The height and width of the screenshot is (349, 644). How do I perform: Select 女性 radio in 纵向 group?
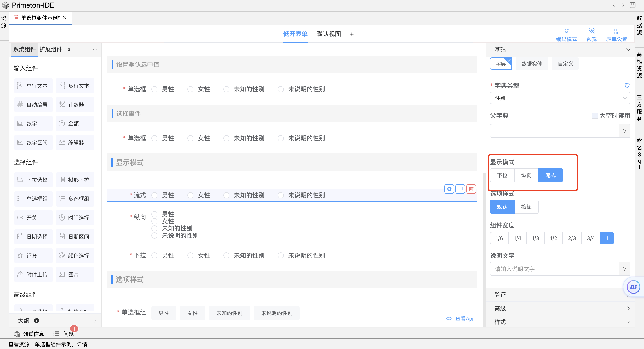(x=154, y=221)
